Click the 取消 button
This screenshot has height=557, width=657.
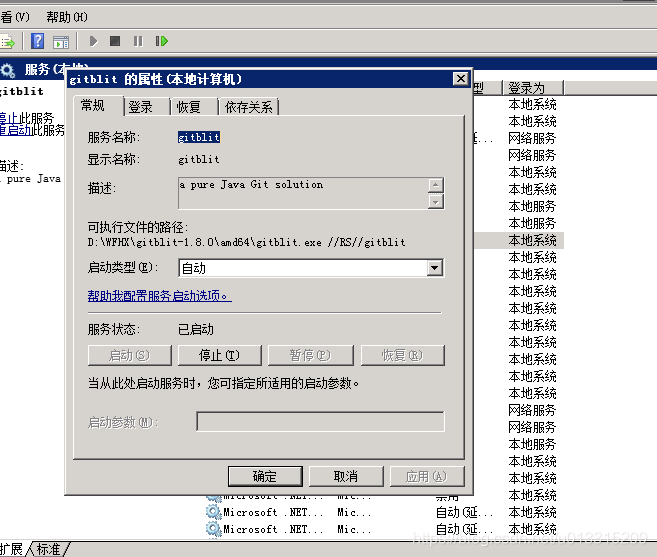(x=346, y=476)
